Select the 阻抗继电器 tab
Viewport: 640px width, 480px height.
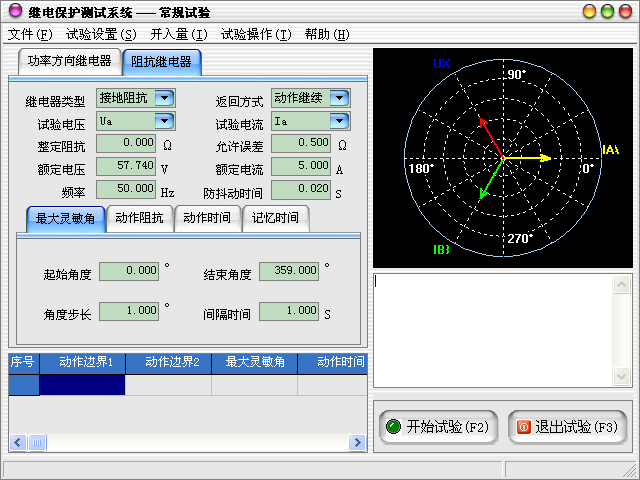(x=162, y=62)
